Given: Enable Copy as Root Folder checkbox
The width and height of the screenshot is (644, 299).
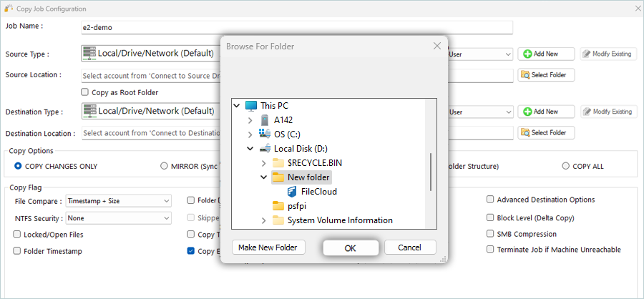Looking at the screenshot, I should (x=85, y=92).
